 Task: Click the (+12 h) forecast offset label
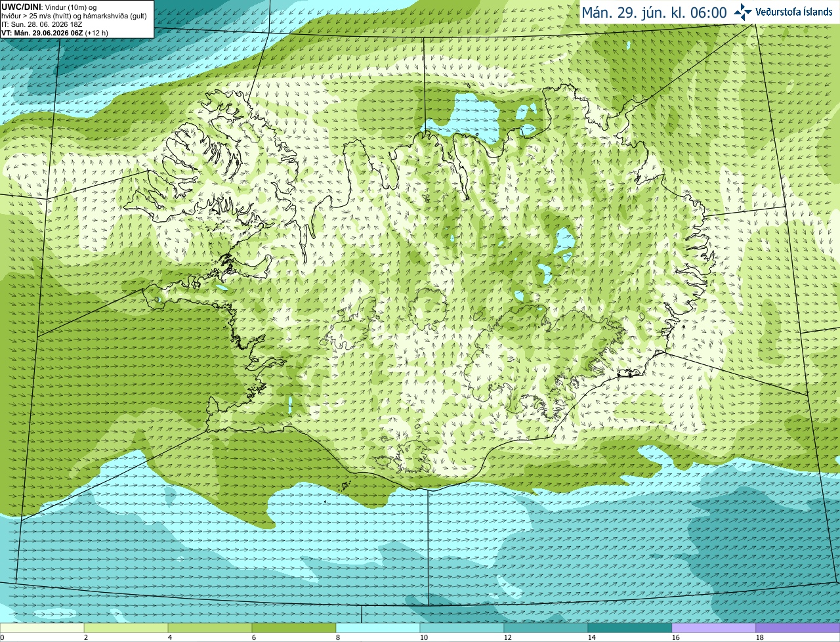96,33
